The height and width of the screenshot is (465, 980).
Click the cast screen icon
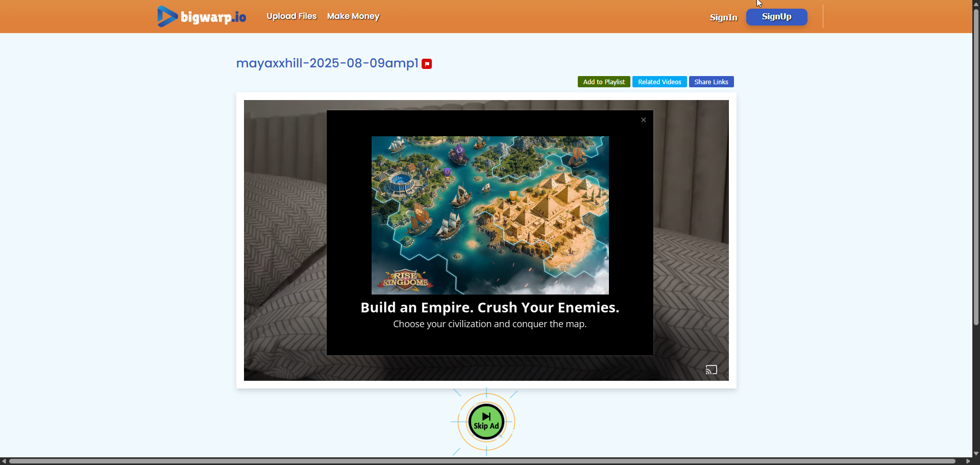point(712,370)
